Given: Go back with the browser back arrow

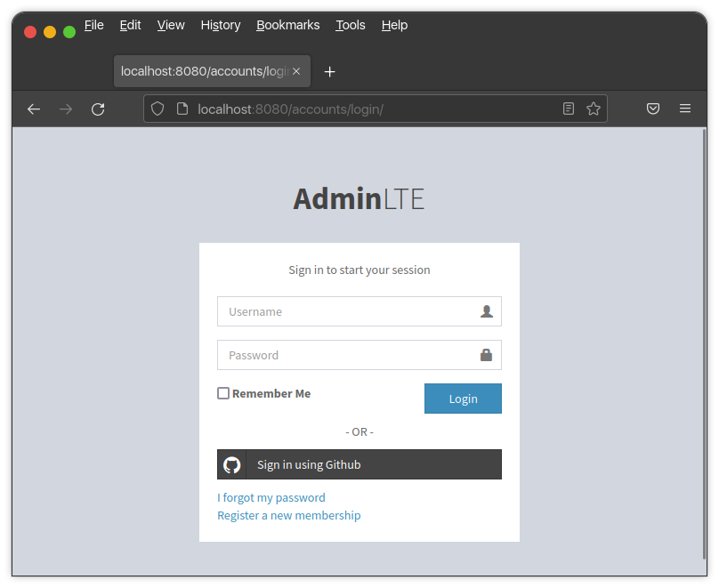Looking at the screenshot, I should click(x=34, y=109).
